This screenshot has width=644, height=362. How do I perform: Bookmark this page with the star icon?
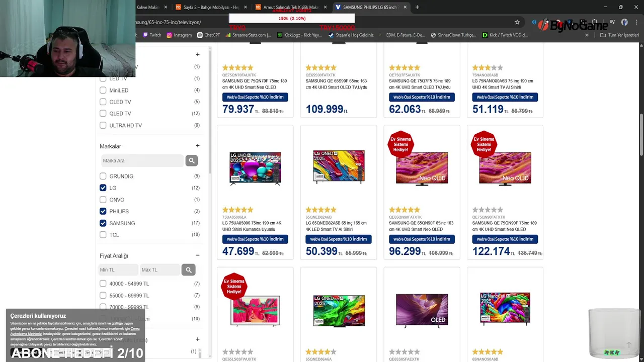(517, 22)
